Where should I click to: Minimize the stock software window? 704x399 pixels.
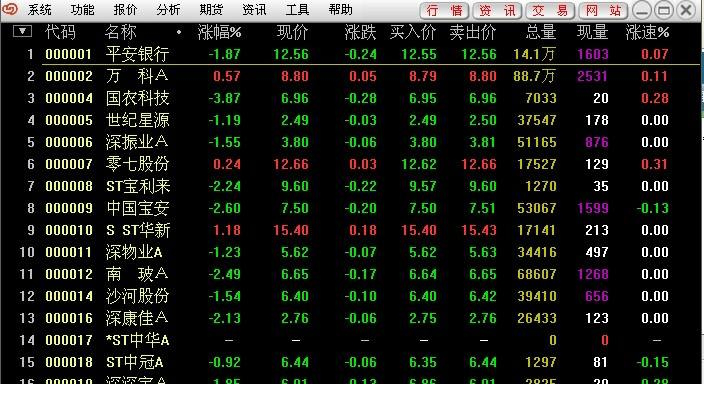click(x=642, y=10)
